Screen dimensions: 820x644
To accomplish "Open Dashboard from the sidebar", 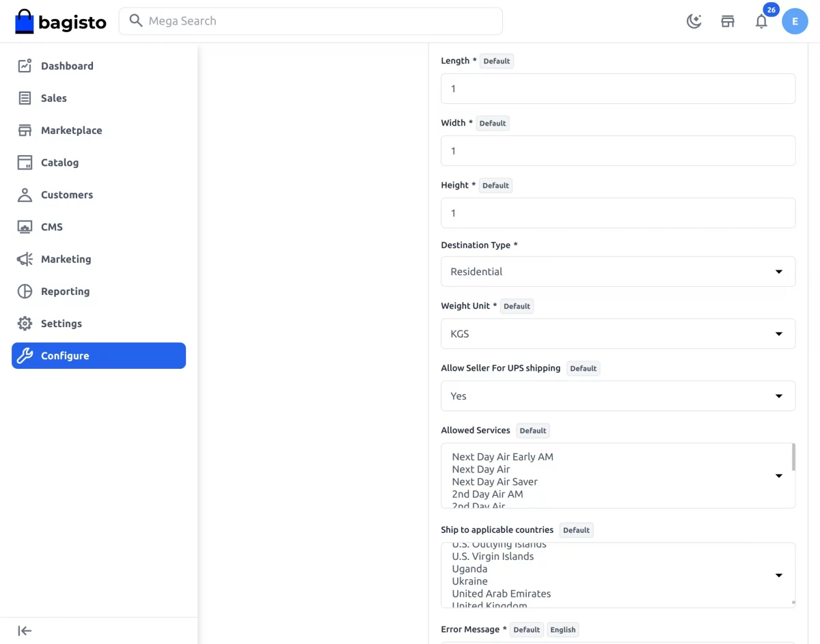I will (x=67, y=66).
